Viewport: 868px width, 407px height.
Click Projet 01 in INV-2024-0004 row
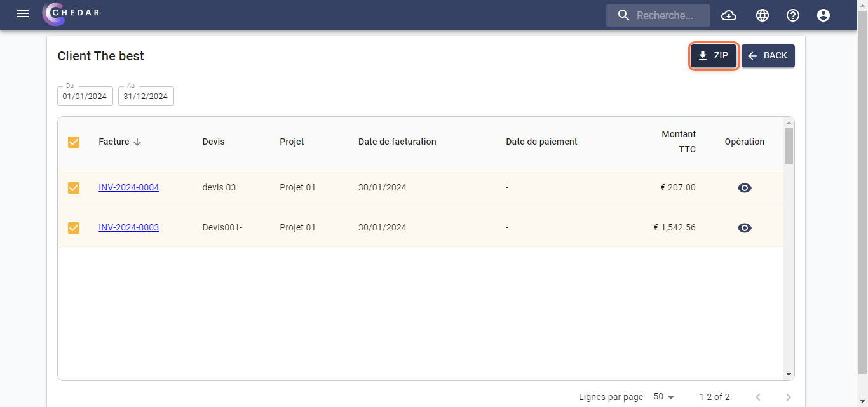tap(297, 188)
